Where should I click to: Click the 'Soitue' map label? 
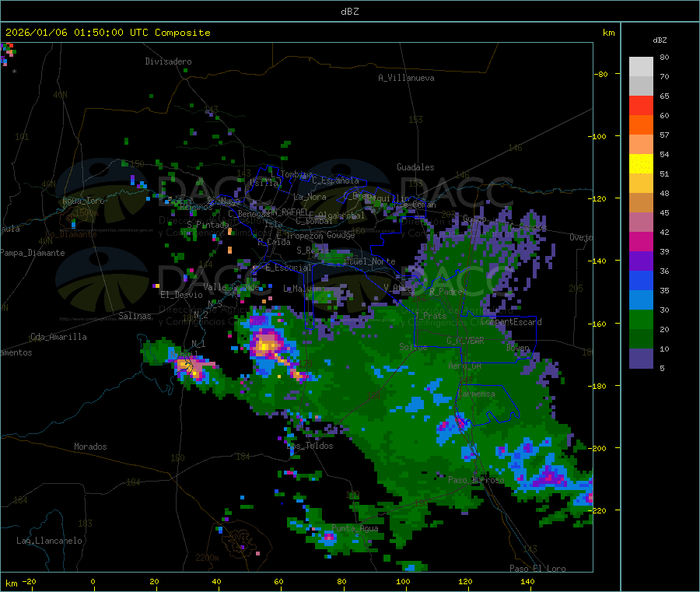pos(413,346)
